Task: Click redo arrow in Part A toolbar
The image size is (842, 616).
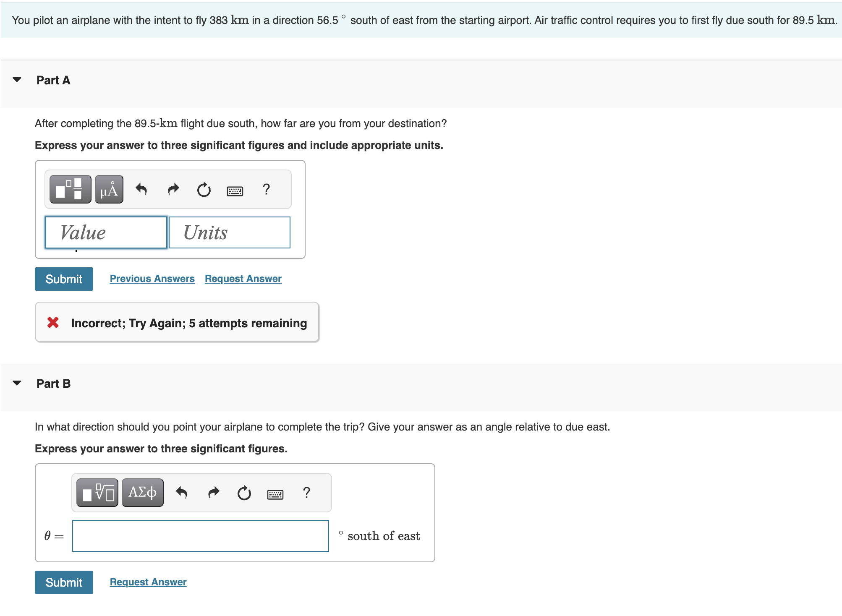Action: pyautogui.click(x=173, y=190)
